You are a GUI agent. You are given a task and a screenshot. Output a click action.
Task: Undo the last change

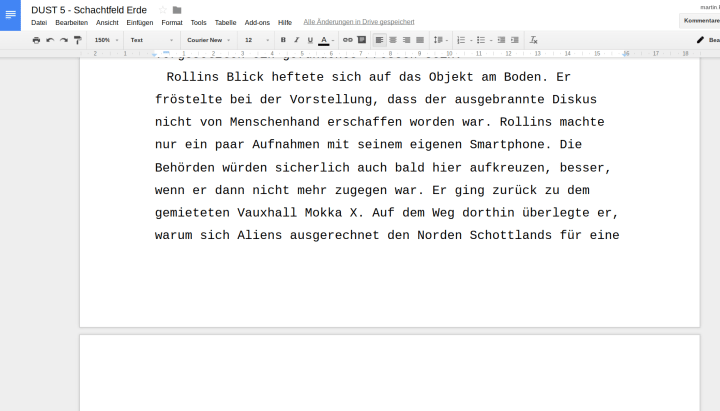[50, 40]
